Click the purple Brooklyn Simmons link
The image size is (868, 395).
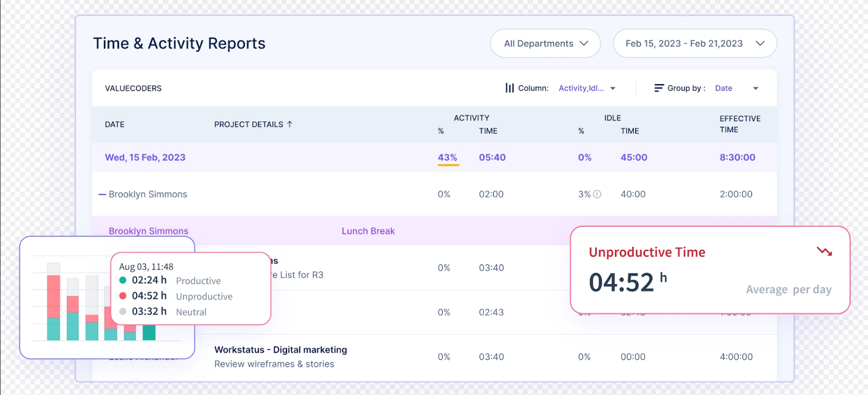pos(148,231)
